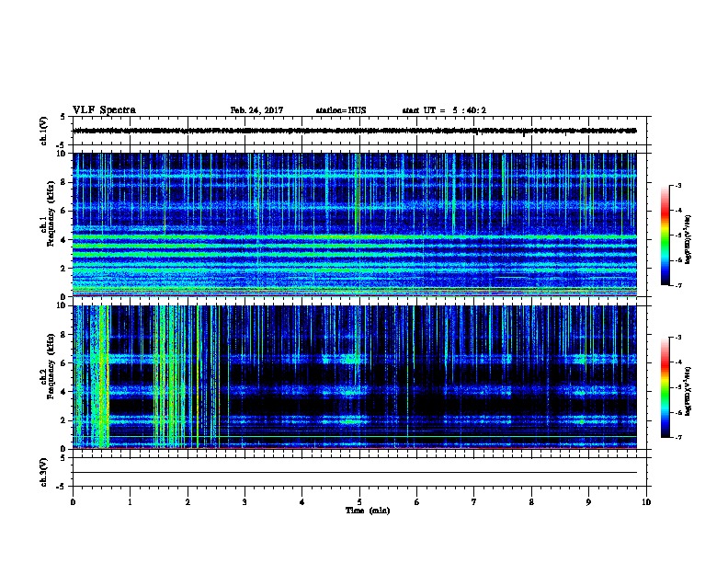Click the time axis tick label "10" at the right end
Screen dimensions: 728x563
(x=646, y=502)
